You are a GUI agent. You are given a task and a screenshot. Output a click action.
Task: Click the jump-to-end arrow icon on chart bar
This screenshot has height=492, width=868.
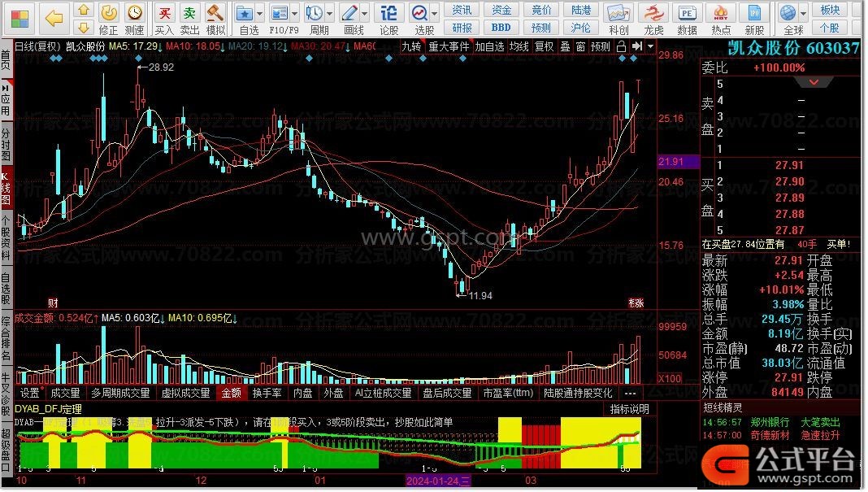pyautogui.click(x=636, y=46)
